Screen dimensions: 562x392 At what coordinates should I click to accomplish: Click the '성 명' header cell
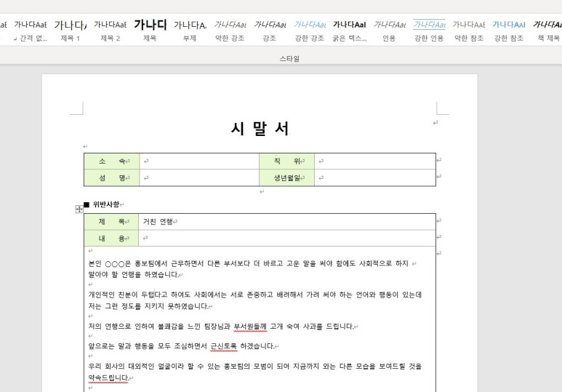pyautogui.click(x=112, y=178)
